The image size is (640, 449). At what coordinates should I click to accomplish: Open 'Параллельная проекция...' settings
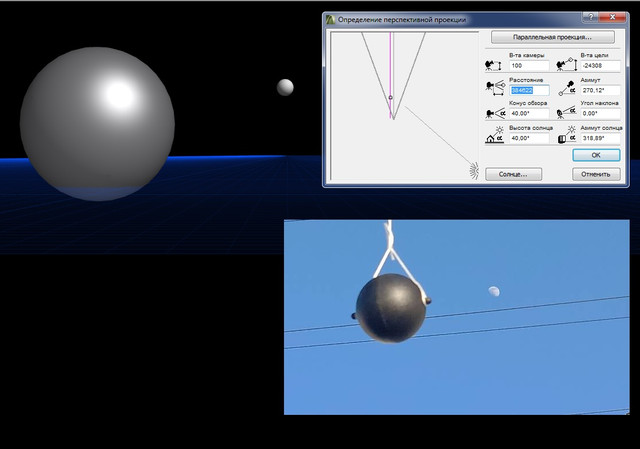coord(553,37)
